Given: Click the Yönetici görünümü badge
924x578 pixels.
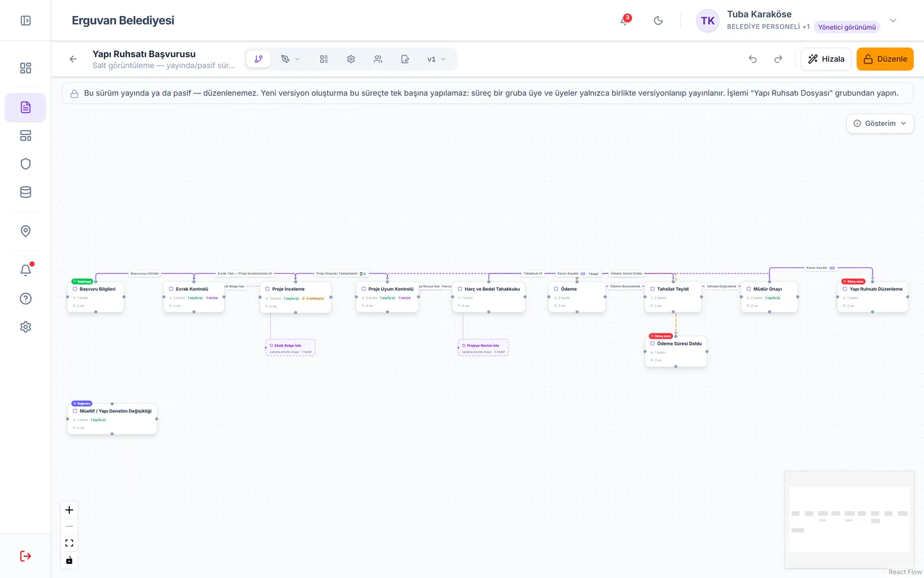Looking at the screenshot, I should 847,27.
